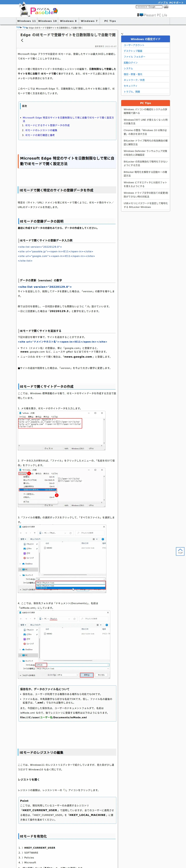Screen dimensions: 186x868
Task: Click the Pasoble site logo
Action: [38, 9]
